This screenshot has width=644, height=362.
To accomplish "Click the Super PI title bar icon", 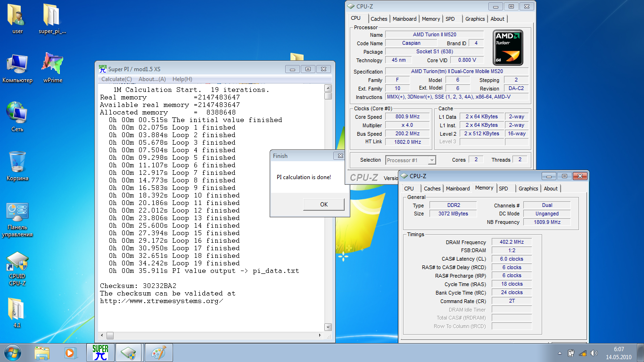I will point(102,69).
